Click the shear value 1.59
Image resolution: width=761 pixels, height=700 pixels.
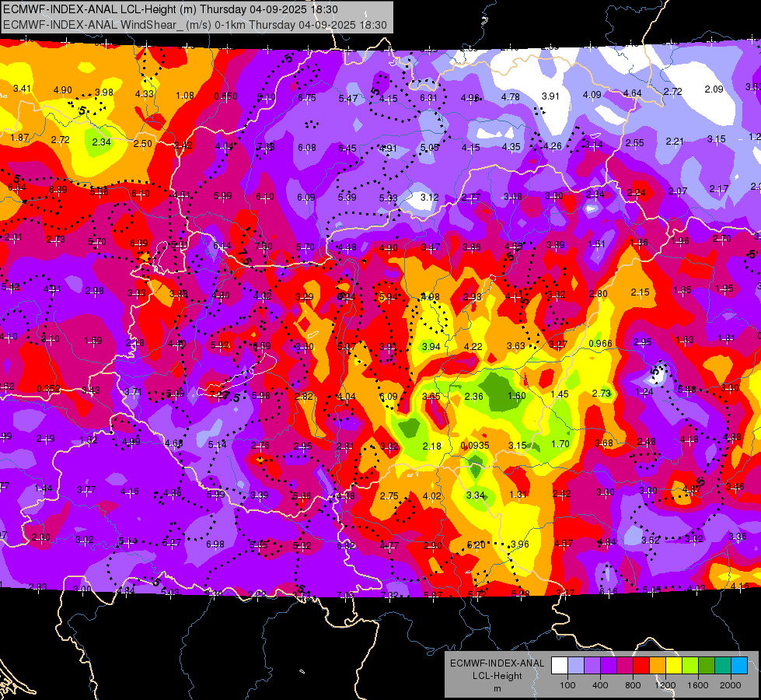coord(93,341)
